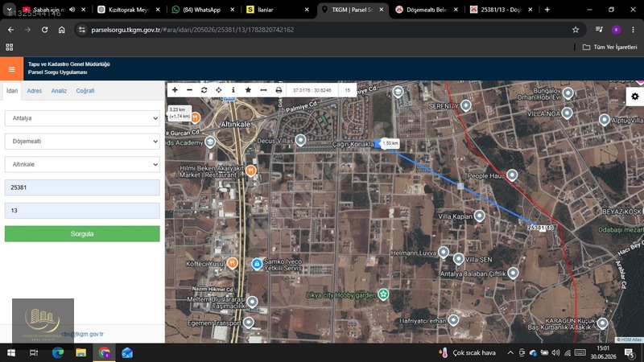644x362 pixels.
Task: Switch to the İlanlar browser tab
Action: [276, 10]
